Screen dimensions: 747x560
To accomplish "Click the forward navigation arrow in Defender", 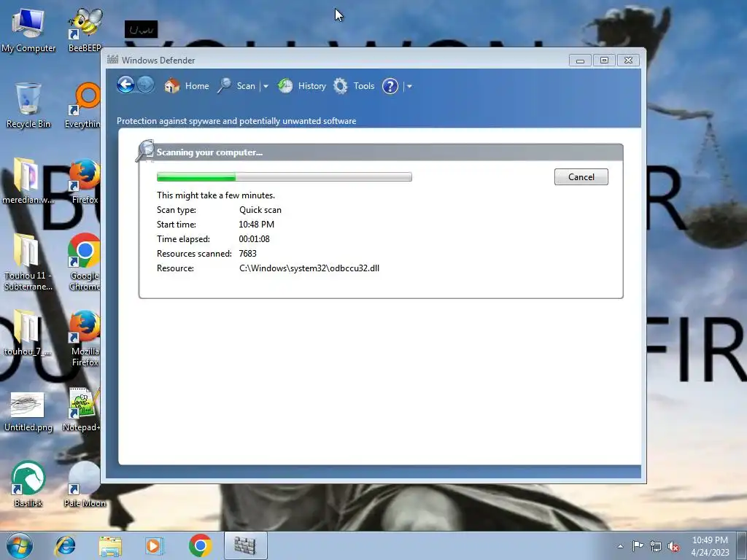I will tap(146, 85).
